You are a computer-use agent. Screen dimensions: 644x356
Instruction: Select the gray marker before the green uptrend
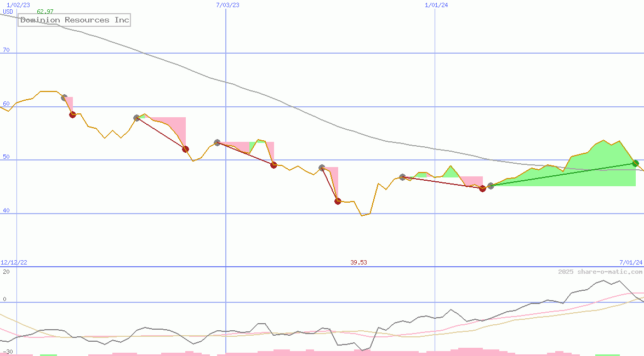[490, 187]
